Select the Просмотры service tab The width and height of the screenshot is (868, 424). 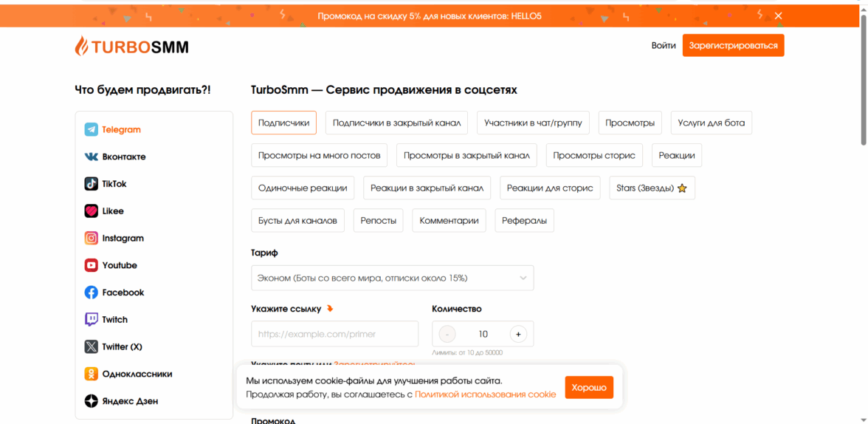(630, 123)
